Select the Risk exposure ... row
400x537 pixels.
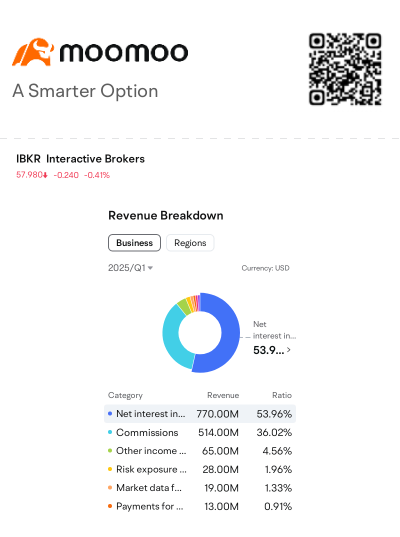[x=200, y=470]
